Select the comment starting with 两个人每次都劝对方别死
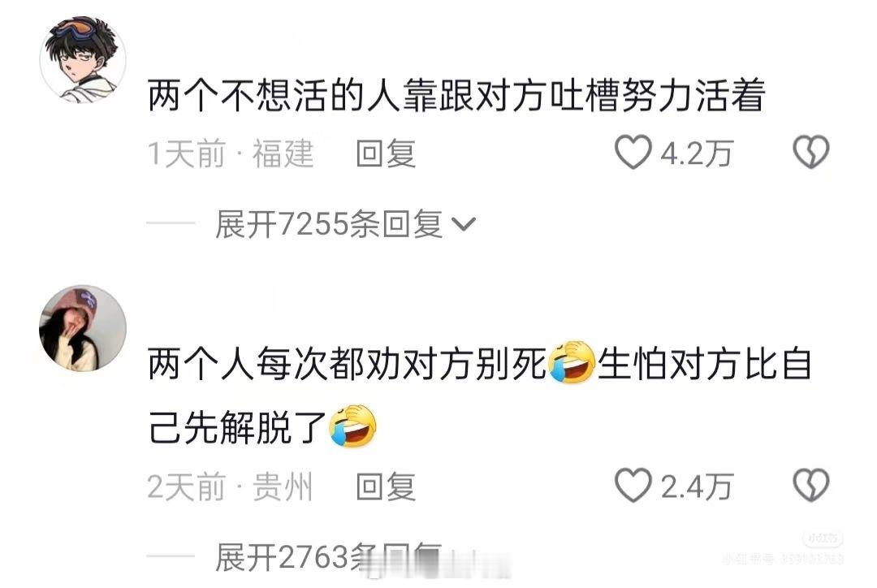The image size is (877, 588). 479,396
